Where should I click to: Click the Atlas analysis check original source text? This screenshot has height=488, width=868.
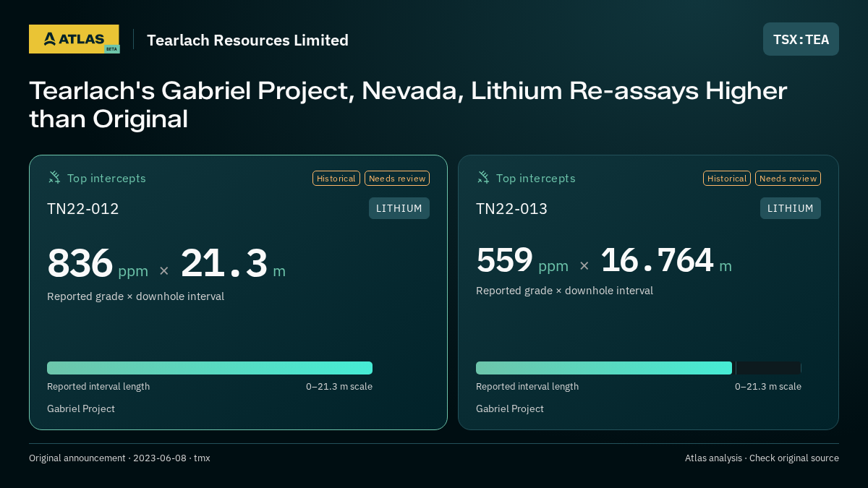pyautogui.click(x=762, y=458)
